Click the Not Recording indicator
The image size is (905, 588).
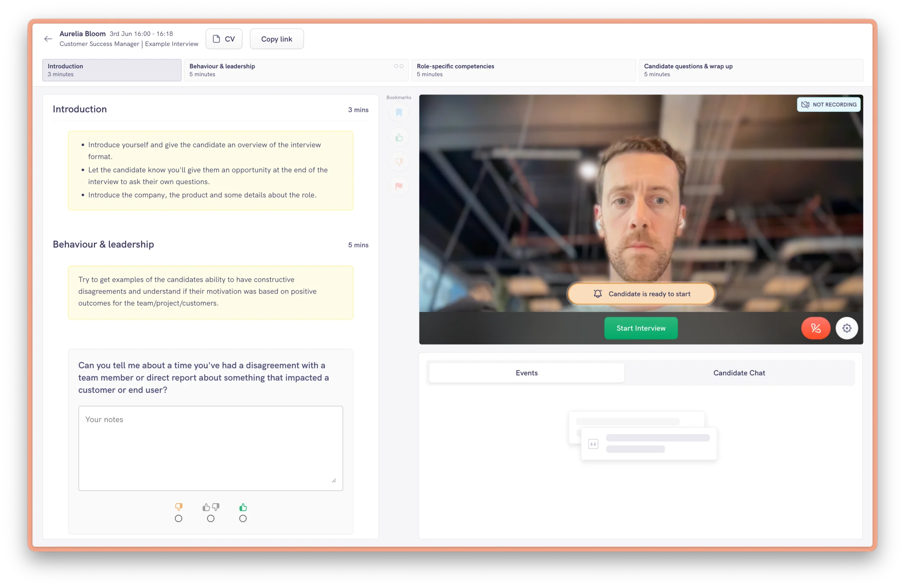tap(829, 105)
